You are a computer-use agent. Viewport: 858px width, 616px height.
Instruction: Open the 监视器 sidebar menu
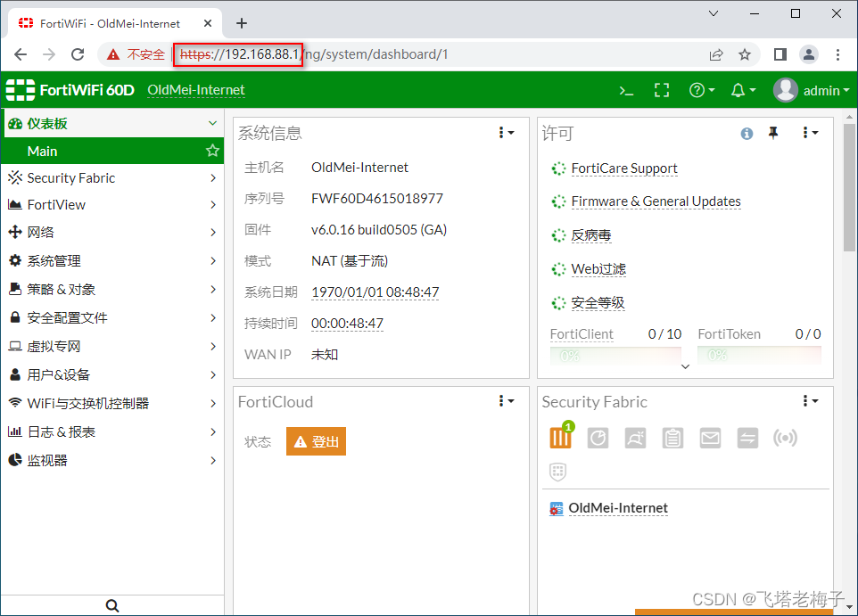point(112,460)
